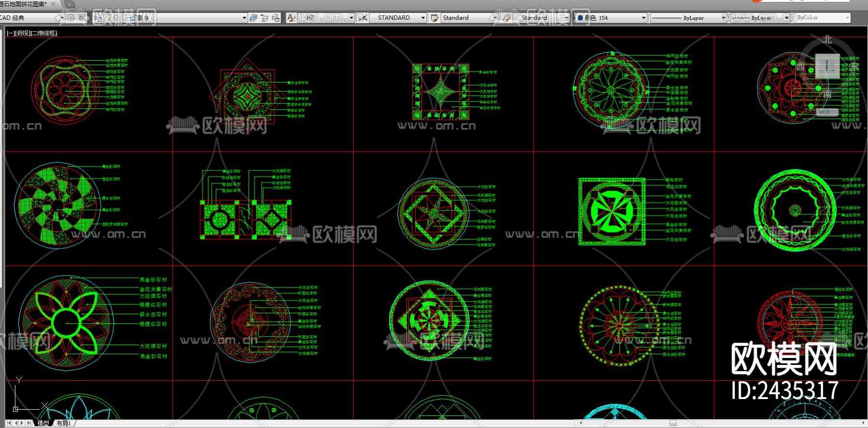Click the [-] viewport controls label
This screenshot has width=868, height=428.
tap(10, 33)
